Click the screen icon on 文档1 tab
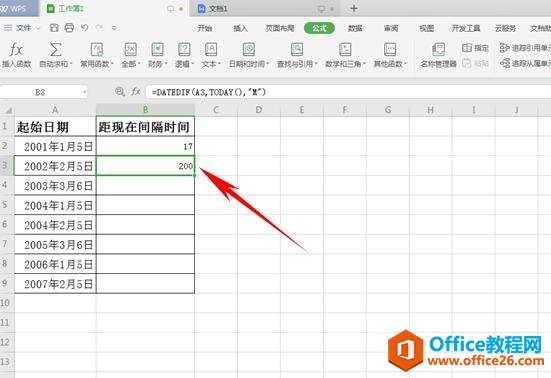 tap(321, 9)
